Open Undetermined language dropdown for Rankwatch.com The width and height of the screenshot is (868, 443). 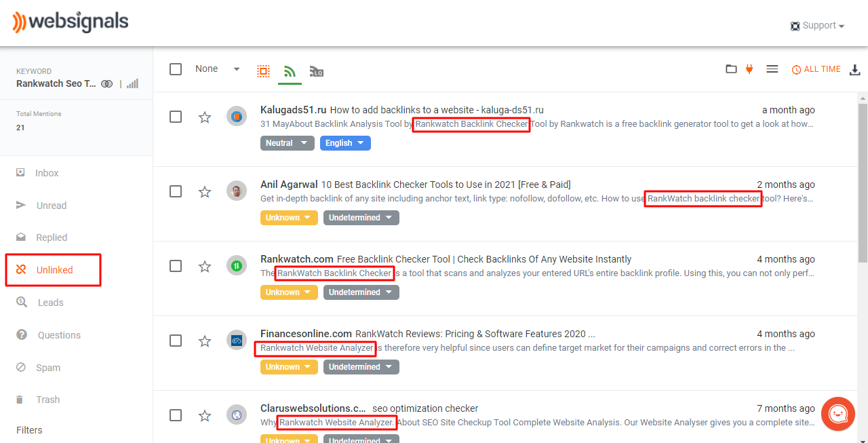pos(361,292)
